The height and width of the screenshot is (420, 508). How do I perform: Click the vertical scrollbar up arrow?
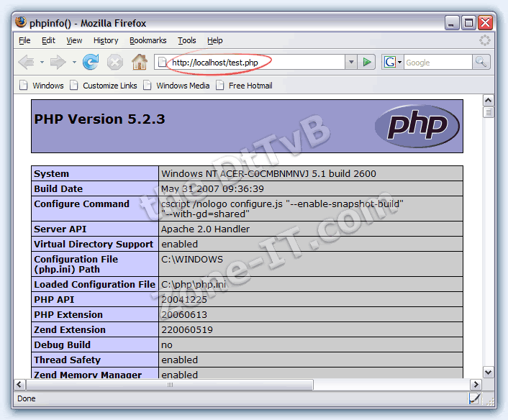(x=489, y=100)
